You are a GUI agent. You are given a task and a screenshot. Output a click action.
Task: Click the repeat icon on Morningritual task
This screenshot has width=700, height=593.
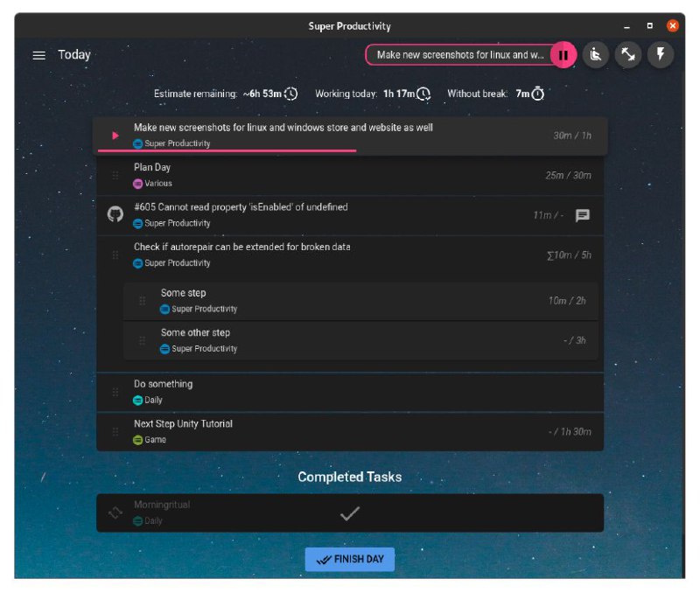tap(115, 513)
